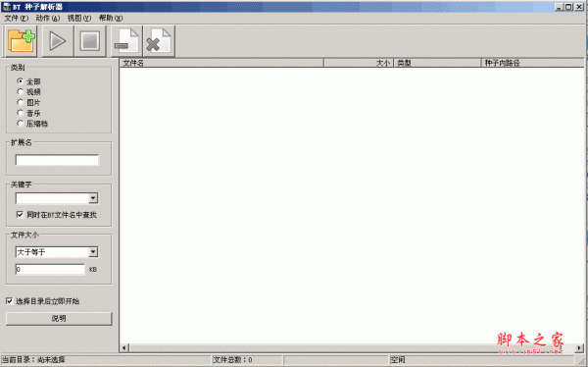Screen dimensions: 588x367
Task: Click the horizontal scrollbar left arrow
Action: click(124, 347)
